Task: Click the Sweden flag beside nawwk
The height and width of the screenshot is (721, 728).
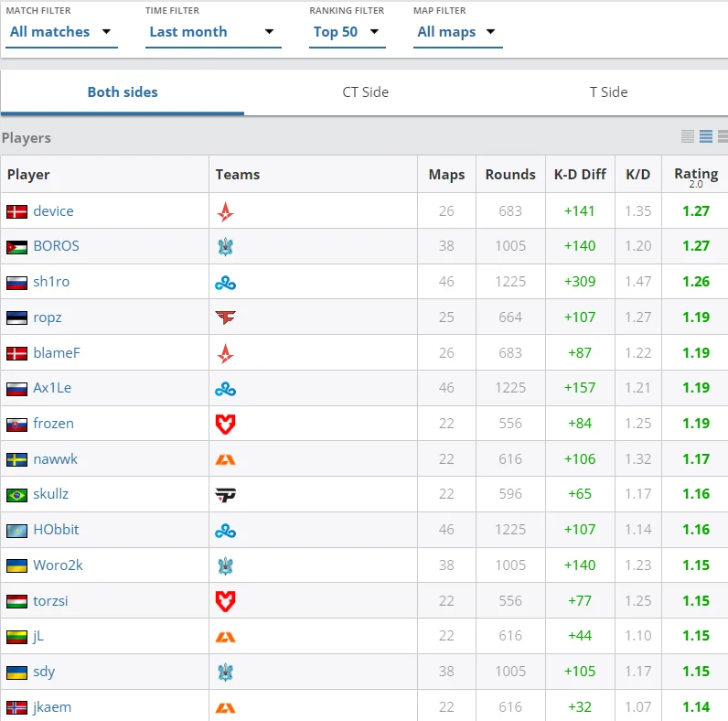Action: (16, 460)
